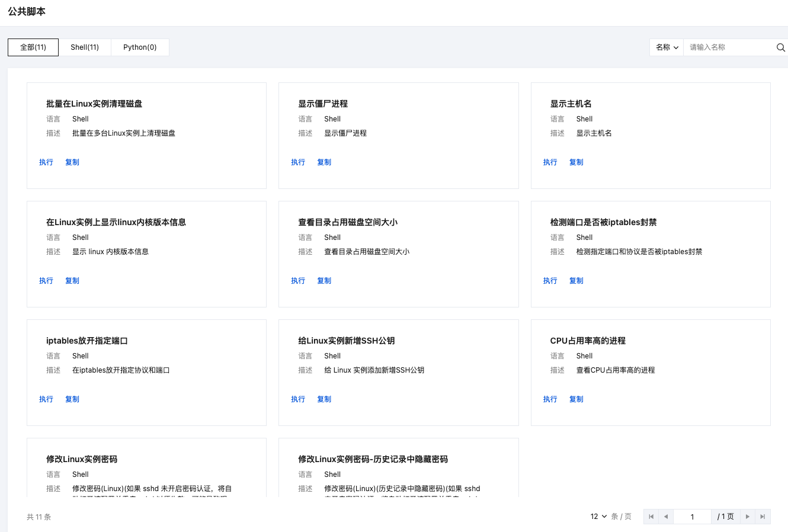Open the 名称 search filter dropdown
Image resolution: width=788 pixels, height=532 pixels.
point(667,47)
